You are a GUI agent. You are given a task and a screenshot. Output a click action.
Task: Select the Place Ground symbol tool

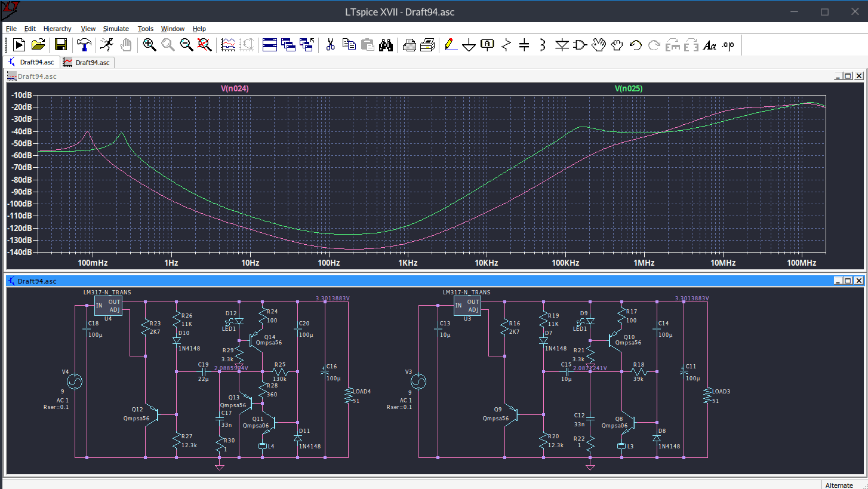pyautogui.click(x=469, y=45)
